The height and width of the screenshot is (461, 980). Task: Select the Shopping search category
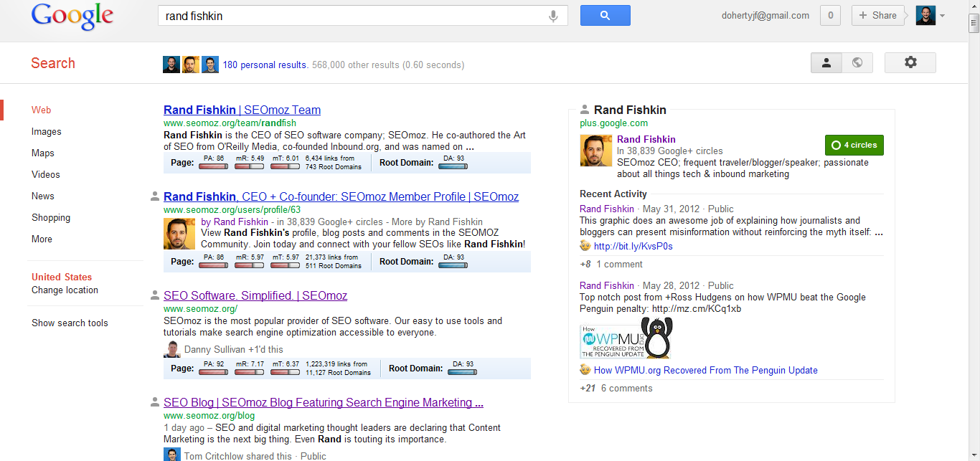pos(51,217)
